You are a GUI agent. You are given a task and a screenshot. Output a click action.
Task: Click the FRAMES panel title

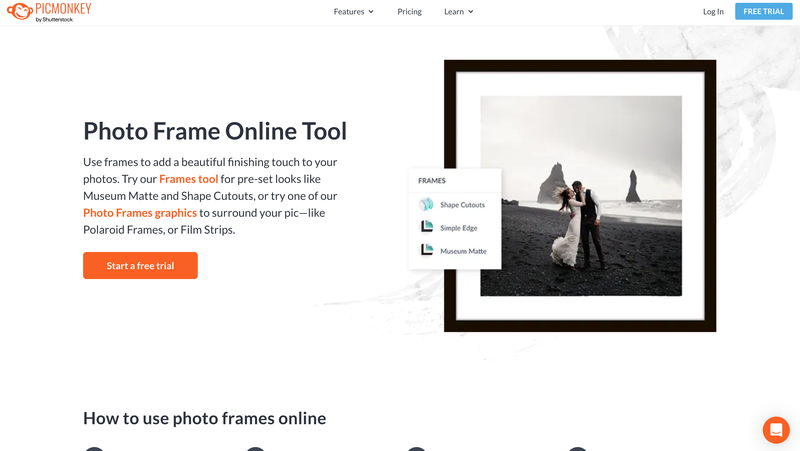pos(432,181)
